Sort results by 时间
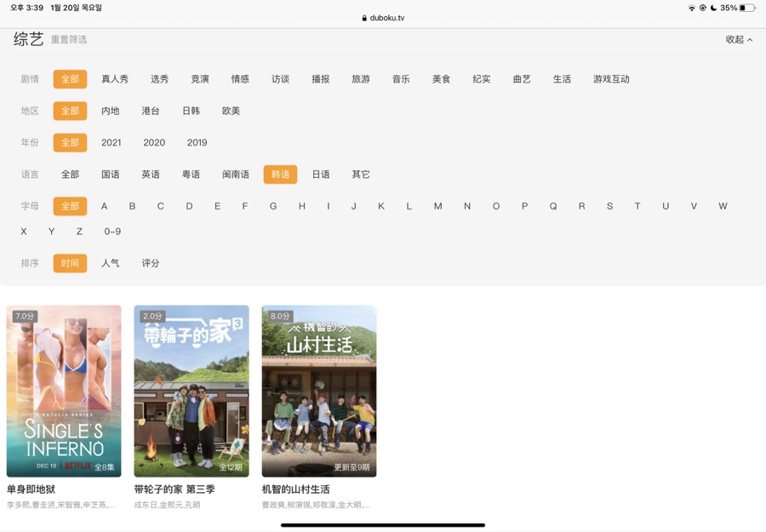 [x=70, y=263]
